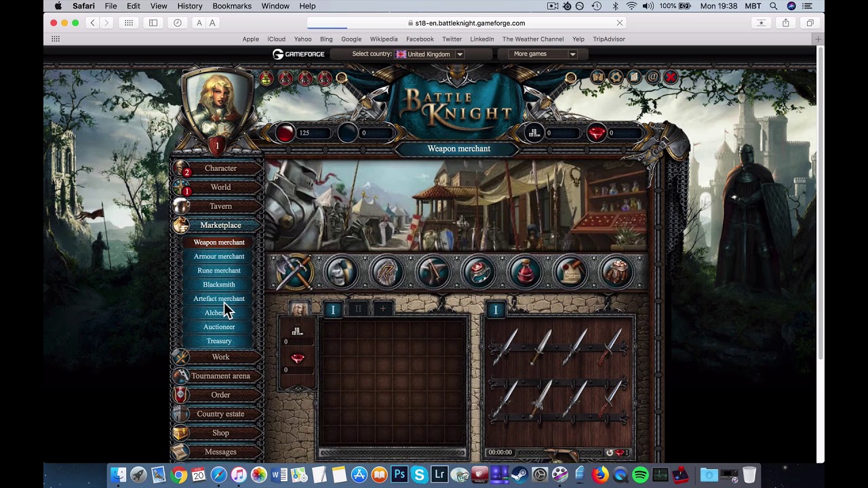Open Shop menu
The width and height of the screenshot is (868, 488).
point(220,432)
